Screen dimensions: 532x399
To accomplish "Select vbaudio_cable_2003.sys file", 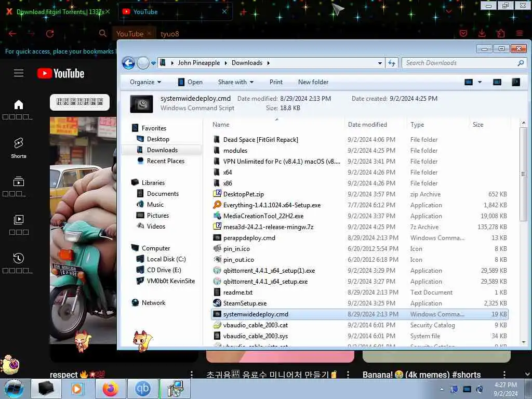I will (x=256, y=336).
